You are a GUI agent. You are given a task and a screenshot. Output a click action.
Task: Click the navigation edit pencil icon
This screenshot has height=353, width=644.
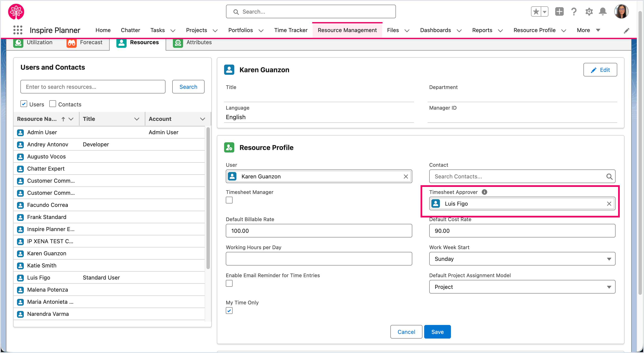pyautogui.click(x=626, y=31)
